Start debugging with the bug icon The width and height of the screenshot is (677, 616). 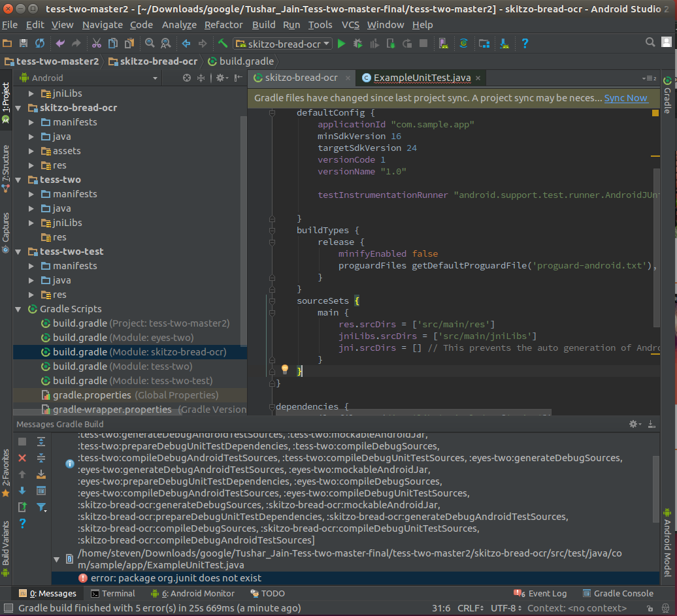[357, 43]
